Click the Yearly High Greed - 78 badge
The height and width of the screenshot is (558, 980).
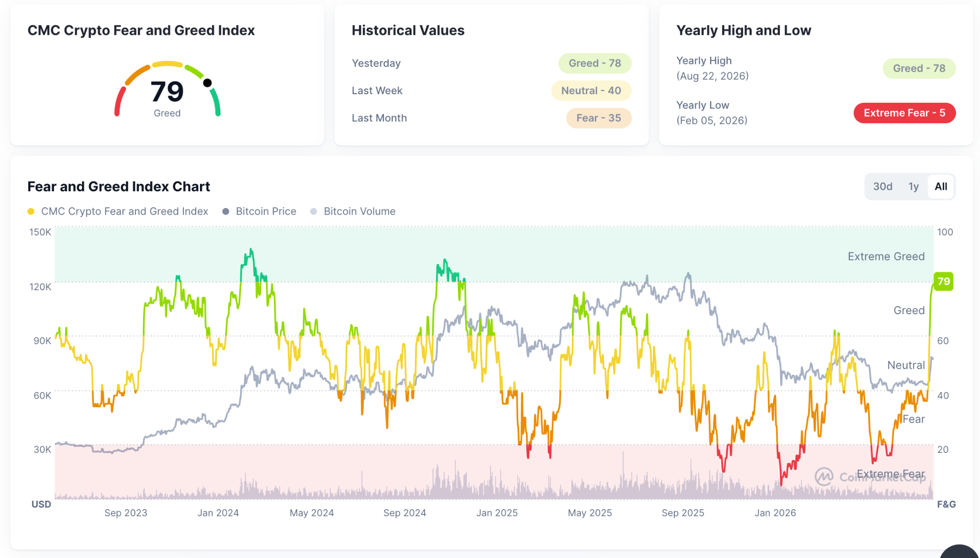pyautogui.click(x=919, y=68)
